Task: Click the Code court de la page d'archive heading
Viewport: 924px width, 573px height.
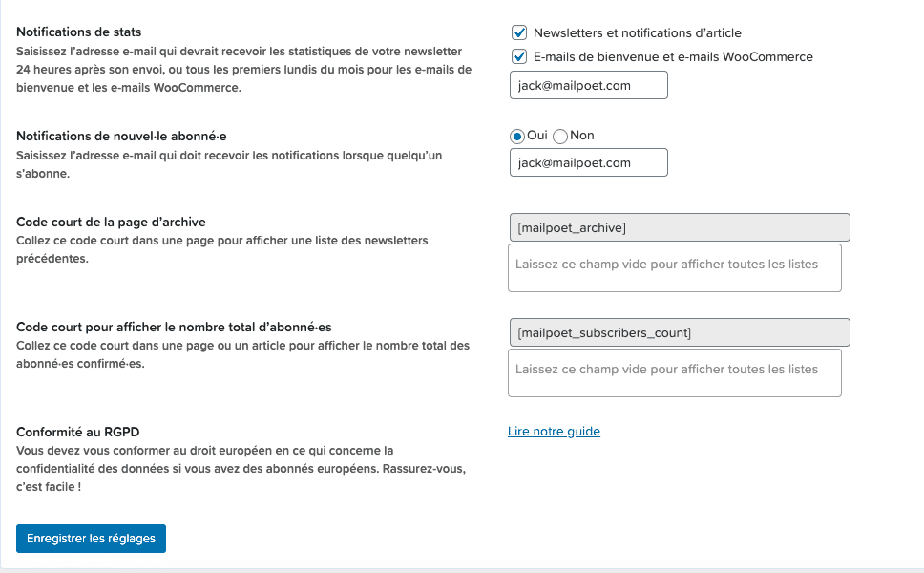Action: point(111,222)
